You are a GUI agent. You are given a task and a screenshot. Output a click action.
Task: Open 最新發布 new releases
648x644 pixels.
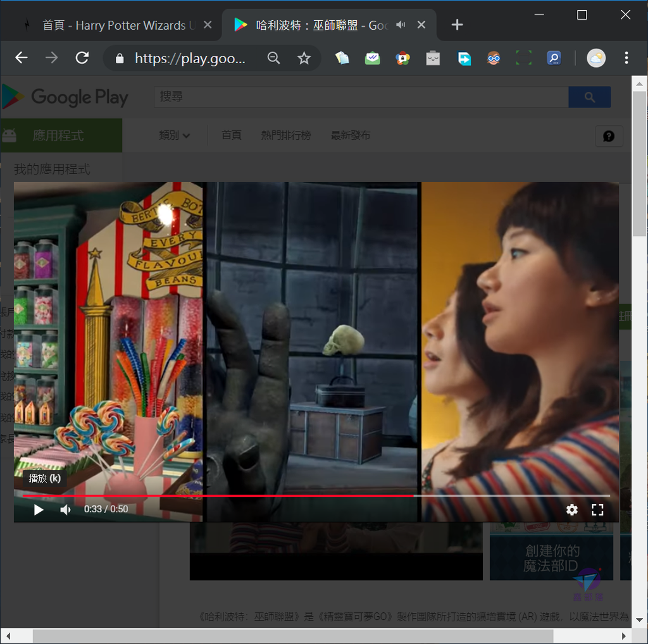point(351,135)
